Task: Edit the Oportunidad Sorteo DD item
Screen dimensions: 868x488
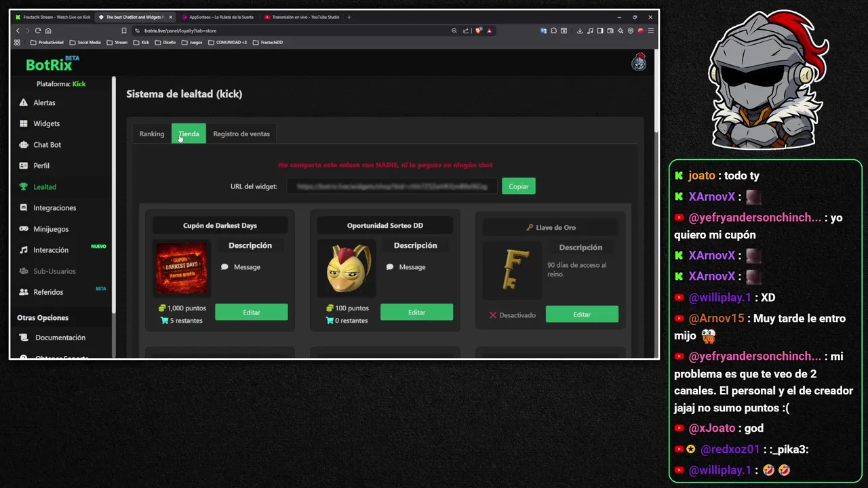Action: click(416, 312)
